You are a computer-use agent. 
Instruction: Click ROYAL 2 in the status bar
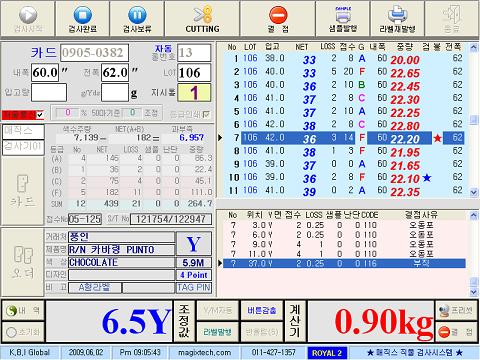327,353
